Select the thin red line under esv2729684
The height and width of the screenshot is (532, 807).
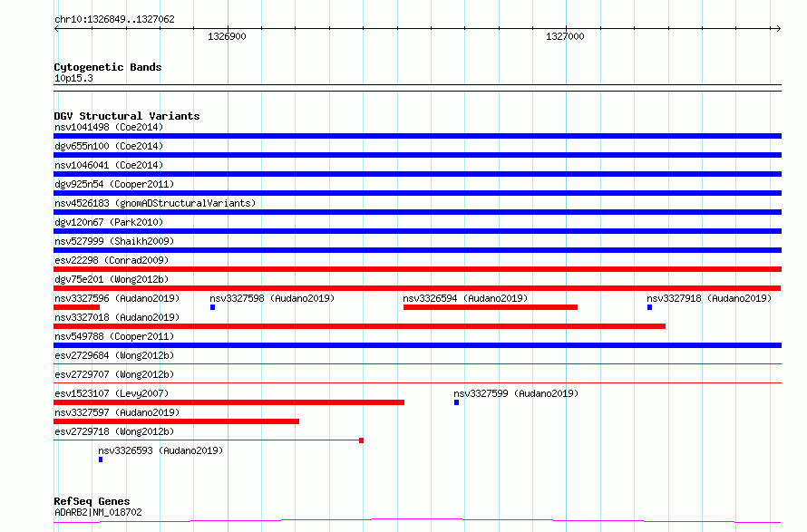click(x=417, y=363)
